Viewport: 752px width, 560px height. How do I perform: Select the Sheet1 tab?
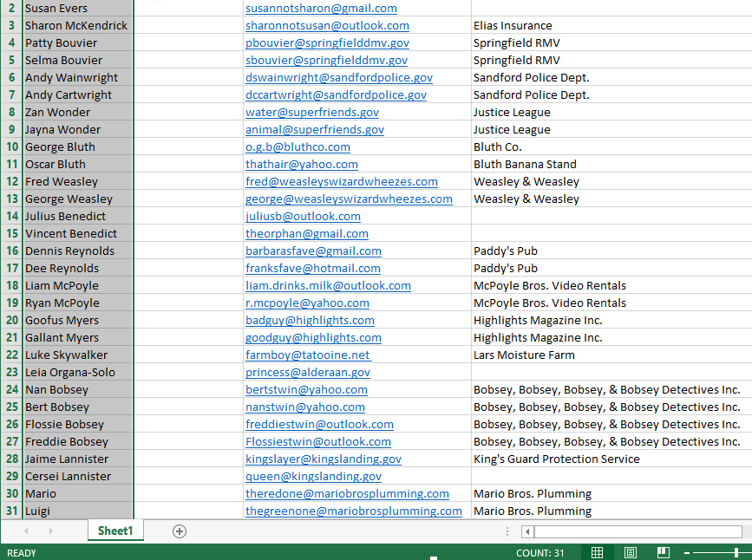tap(115, 531)
